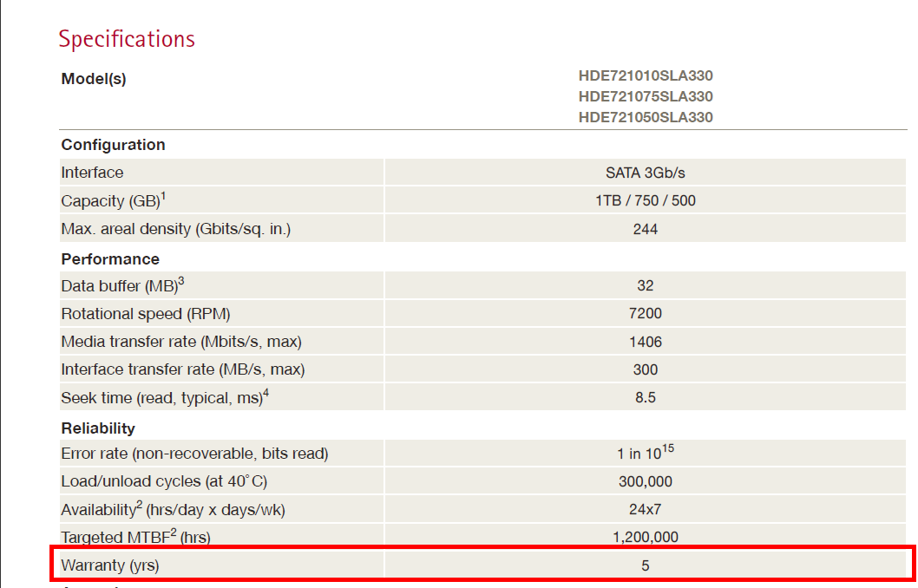The image size is (918, 588).
Task: Click the Configuration section heading
Action: click(x=113, y=145)
